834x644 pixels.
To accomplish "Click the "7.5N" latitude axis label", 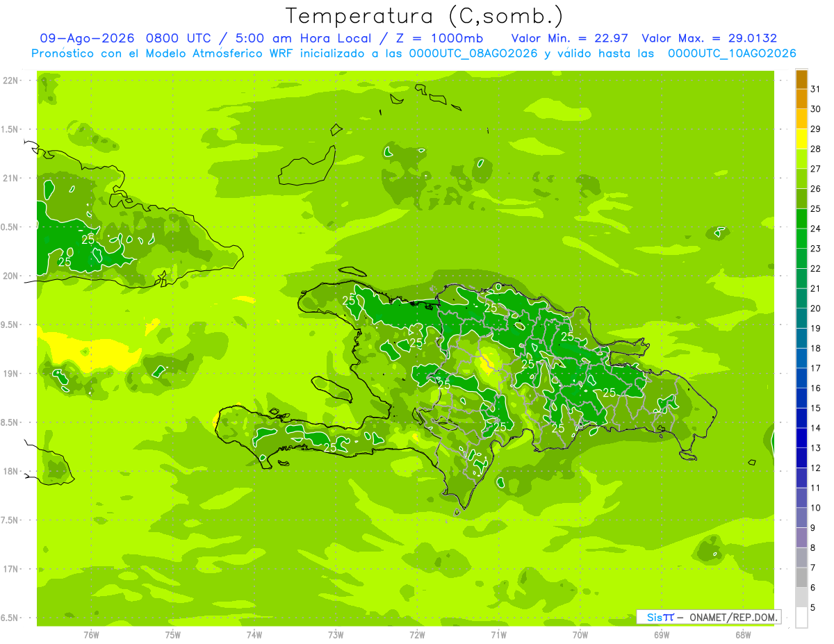I will pos(10,520).
